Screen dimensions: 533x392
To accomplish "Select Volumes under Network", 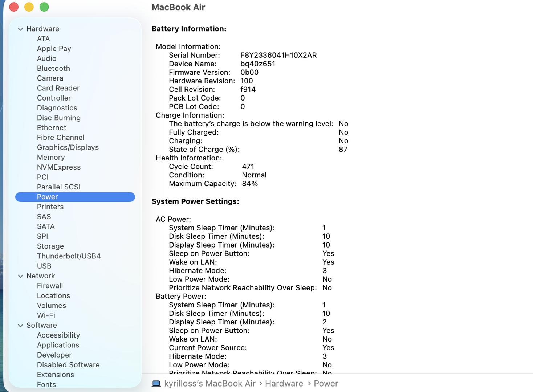I will click(52, 306).
